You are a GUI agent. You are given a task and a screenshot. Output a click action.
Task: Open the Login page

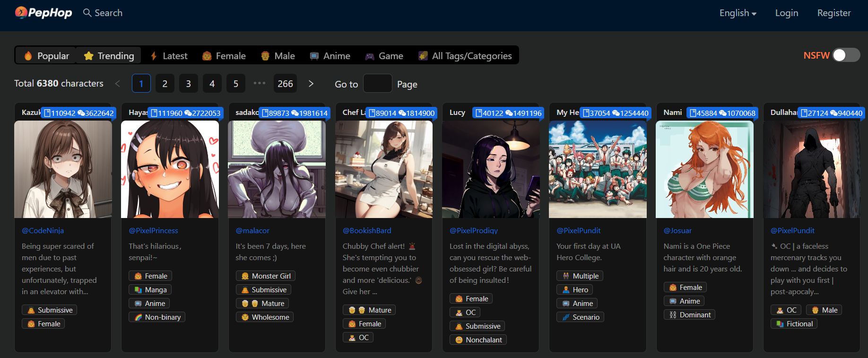click(x=787, y=13)
